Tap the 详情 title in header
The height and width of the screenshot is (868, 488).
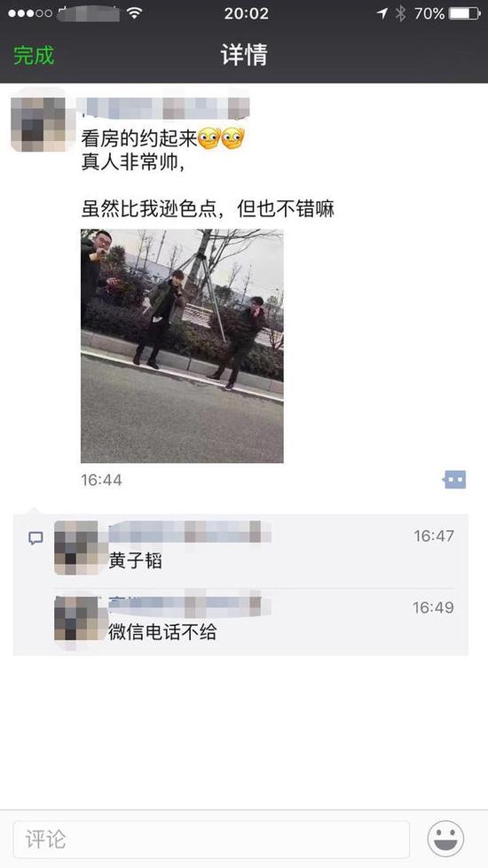click(244, 55)
